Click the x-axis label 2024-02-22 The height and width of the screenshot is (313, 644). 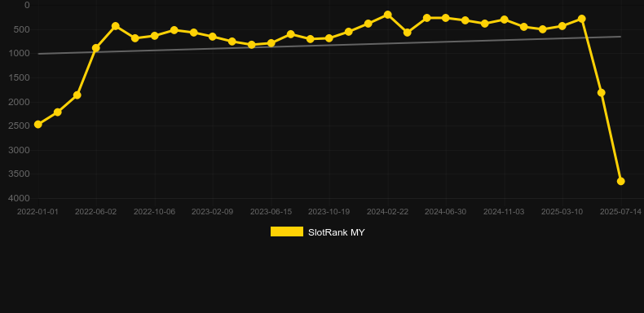(x=388, y=212)
